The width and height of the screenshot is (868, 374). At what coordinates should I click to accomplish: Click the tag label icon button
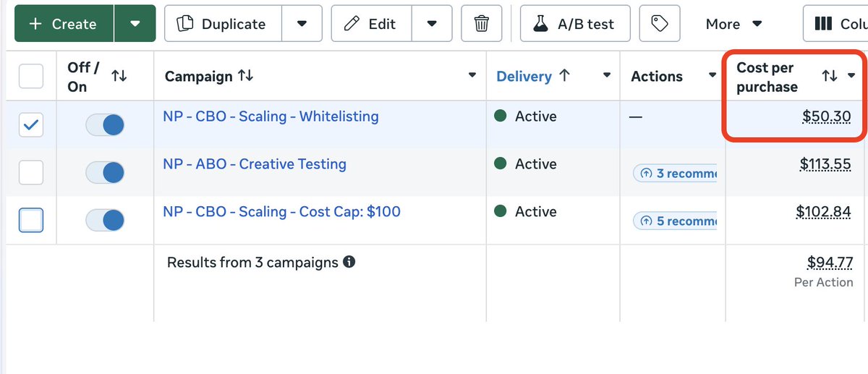coord(659,24)
